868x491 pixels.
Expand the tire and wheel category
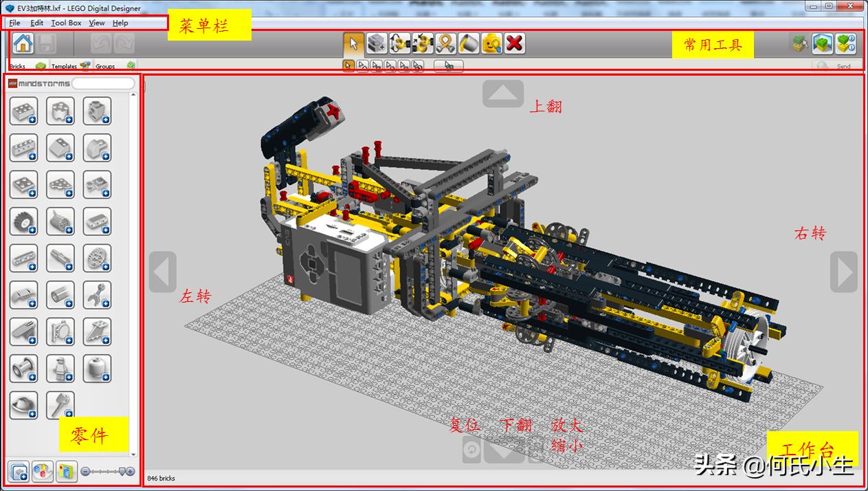tap(23, 221)
